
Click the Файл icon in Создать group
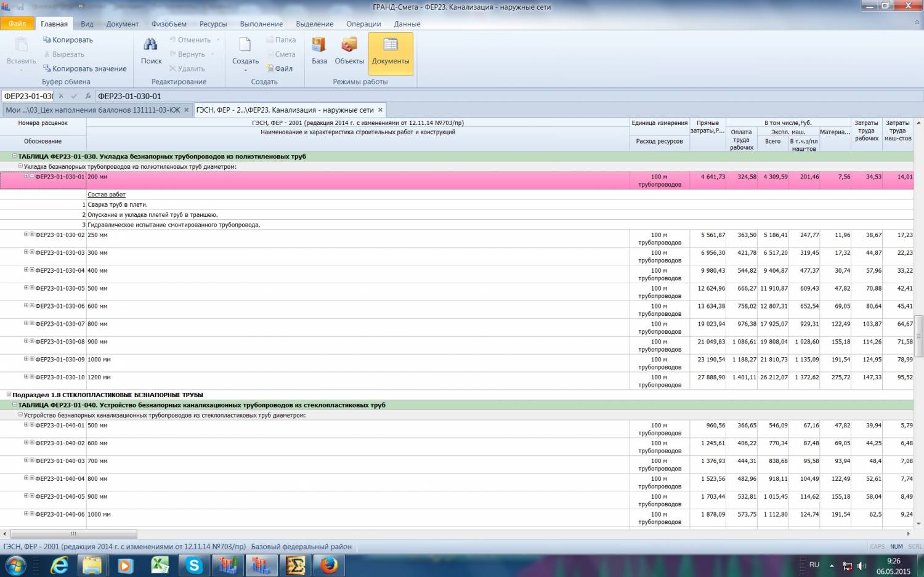[270, 68]
